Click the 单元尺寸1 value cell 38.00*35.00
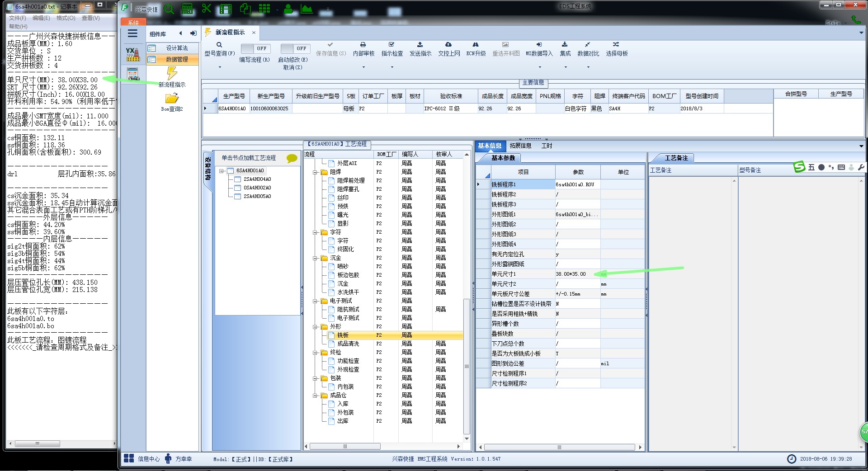 tap(578, 274)
